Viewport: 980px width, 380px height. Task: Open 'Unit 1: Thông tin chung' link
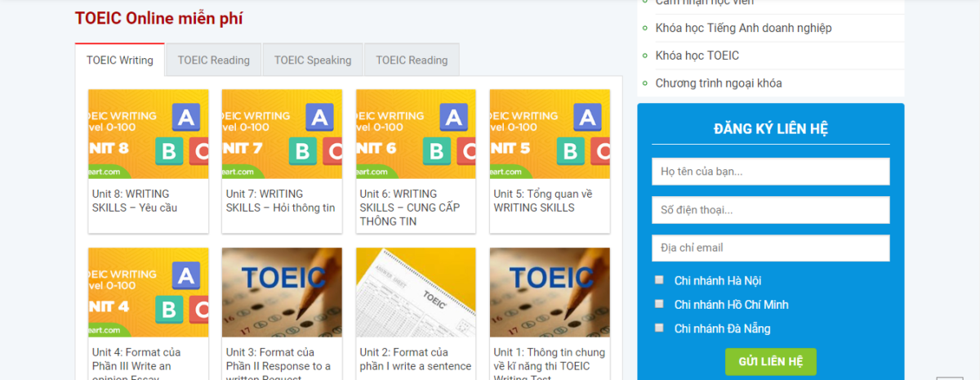click(x=549, y=363)
